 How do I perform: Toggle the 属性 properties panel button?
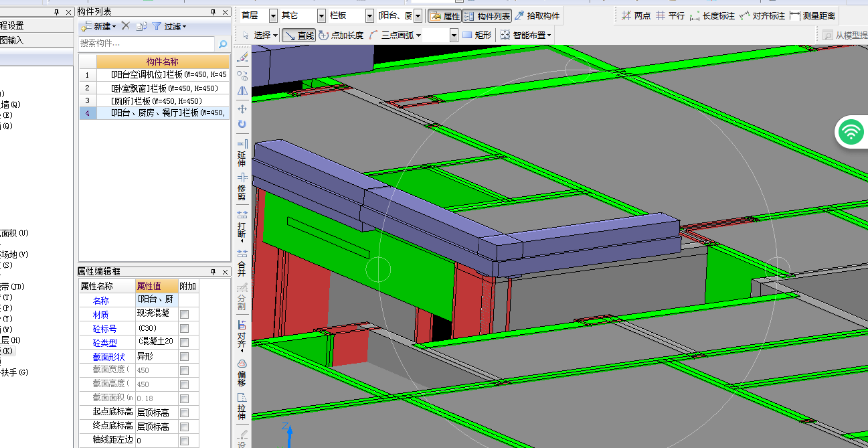tap(444, 15)
